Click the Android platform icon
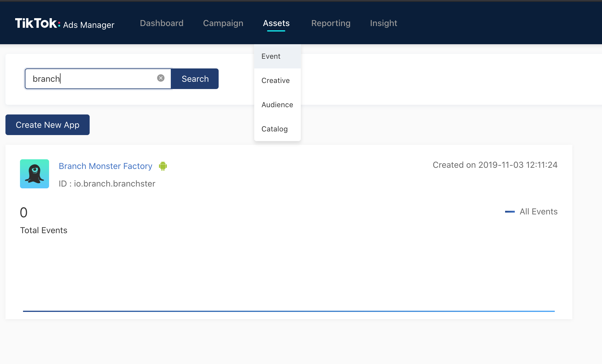This screenshot has width=602, height=364. pos(163,166)
